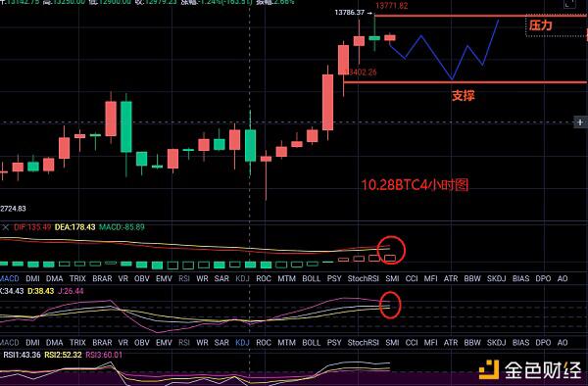Switch to SMI in the tab row under the KDJ panel
Screen dimensions: 588x386
(392, 343)
